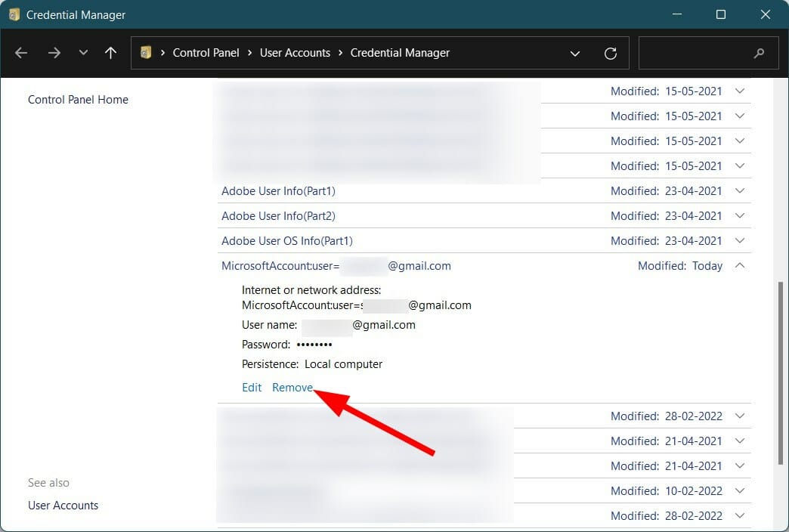789x532 pixels.
Task: Collapse the MicrosoftAccount credential entry
Action: pos(739,265)
